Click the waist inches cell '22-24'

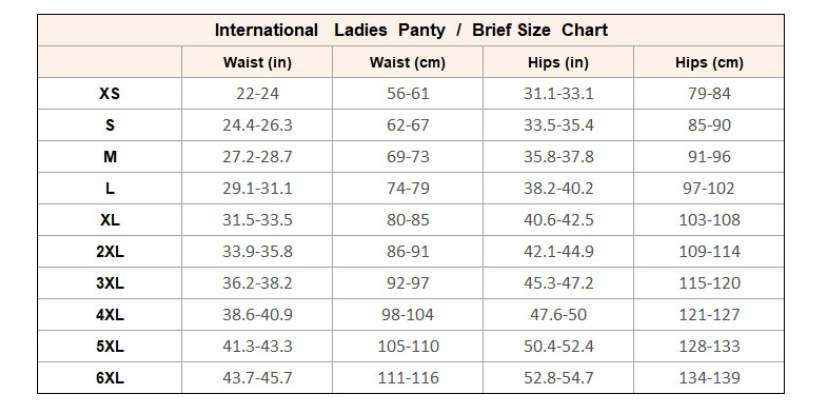(x=257, y=94)
